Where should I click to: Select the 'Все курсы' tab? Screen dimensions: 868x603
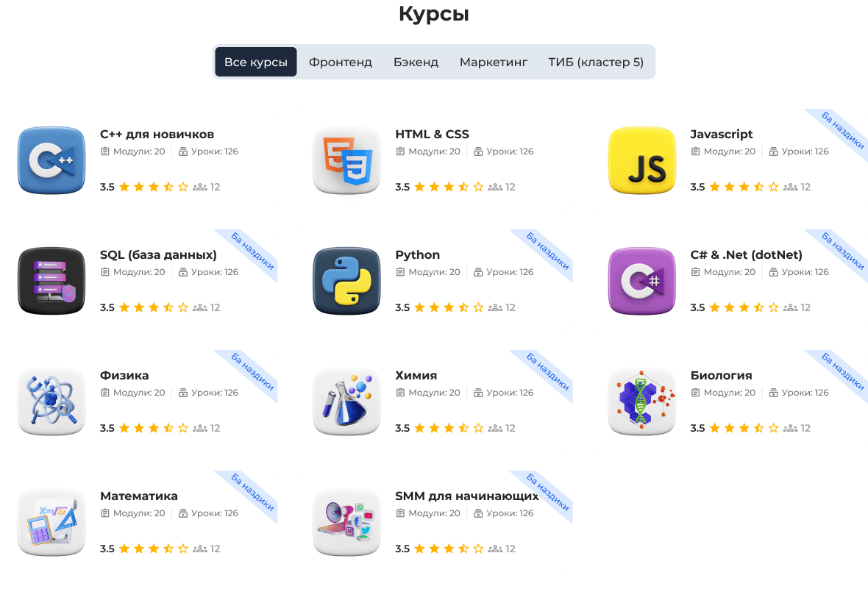(x=256, y=62)
